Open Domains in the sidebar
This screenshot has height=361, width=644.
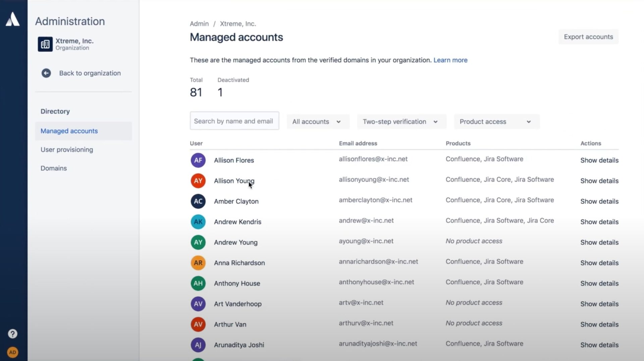click(54, 168)
